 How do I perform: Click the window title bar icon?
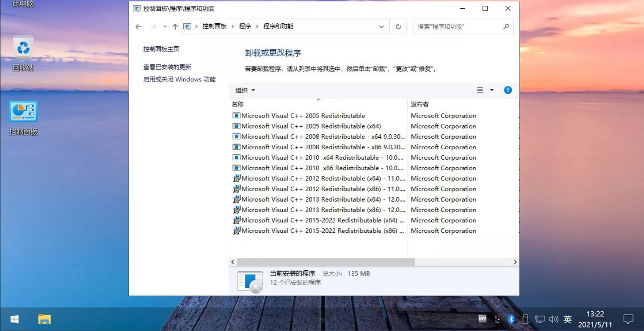pos(137,8)
